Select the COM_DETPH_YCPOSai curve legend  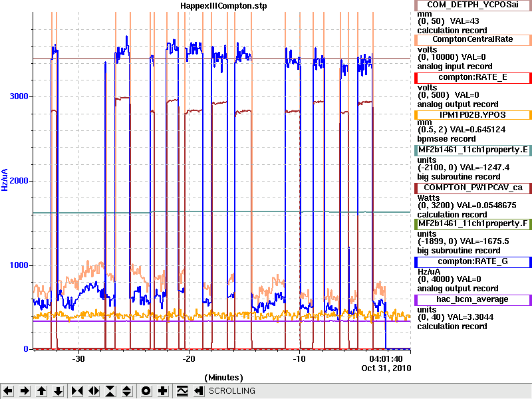[473, 5]
